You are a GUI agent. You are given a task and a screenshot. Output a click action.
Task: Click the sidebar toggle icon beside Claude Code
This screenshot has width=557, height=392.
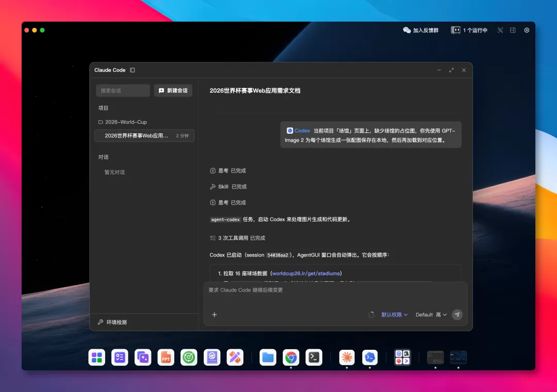[133, 70]
